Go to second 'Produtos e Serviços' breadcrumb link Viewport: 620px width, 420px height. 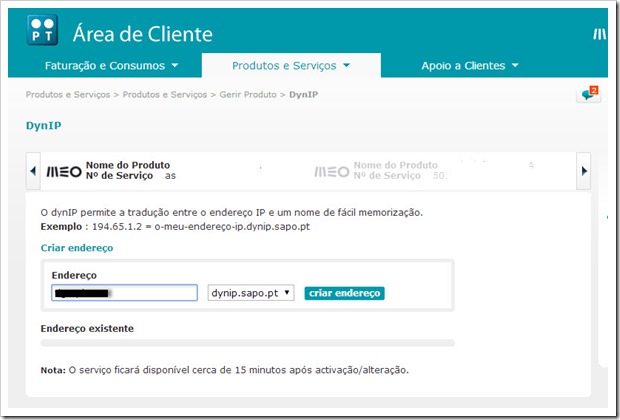tap(164, 95)
